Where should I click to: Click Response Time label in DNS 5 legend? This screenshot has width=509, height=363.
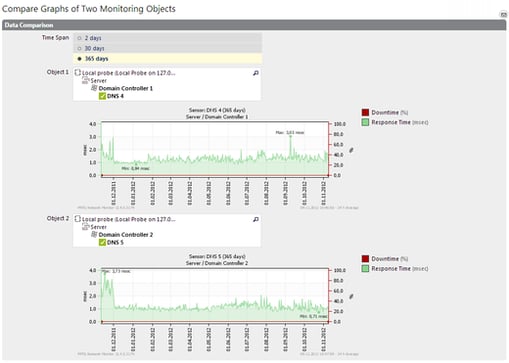click(400, 269)
